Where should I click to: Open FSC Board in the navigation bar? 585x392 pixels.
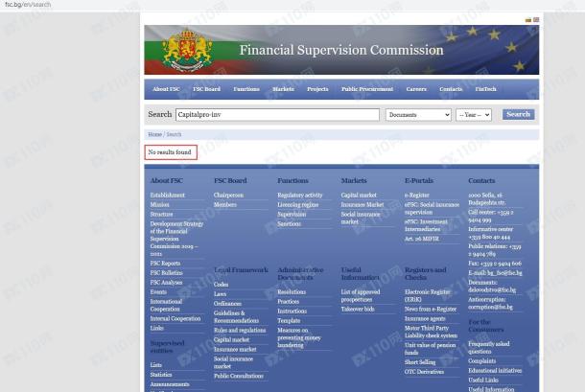207,89
